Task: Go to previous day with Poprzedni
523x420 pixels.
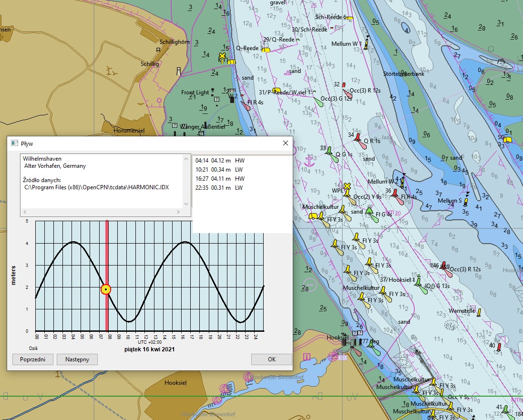Action: pos(33,359)
